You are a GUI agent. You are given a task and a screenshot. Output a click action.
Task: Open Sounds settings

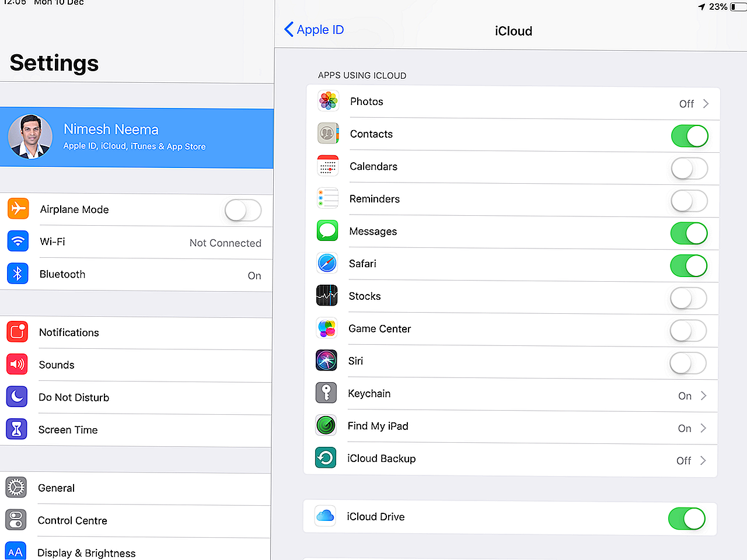[x=136, y=365]
